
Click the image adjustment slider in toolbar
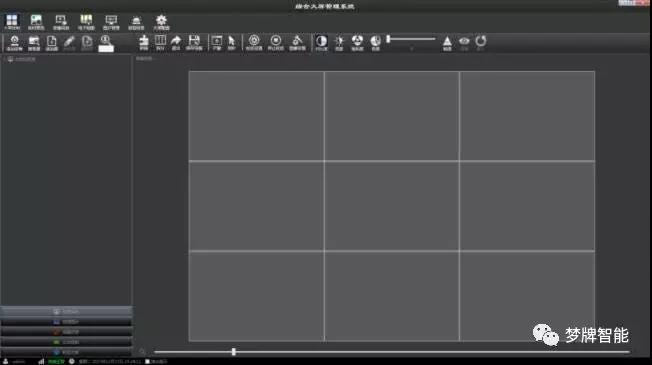[x=411, y=39]
